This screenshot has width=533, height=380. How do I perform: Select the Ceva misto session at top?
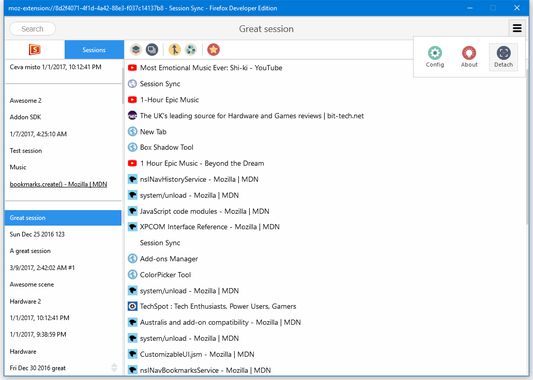point(55,67)
